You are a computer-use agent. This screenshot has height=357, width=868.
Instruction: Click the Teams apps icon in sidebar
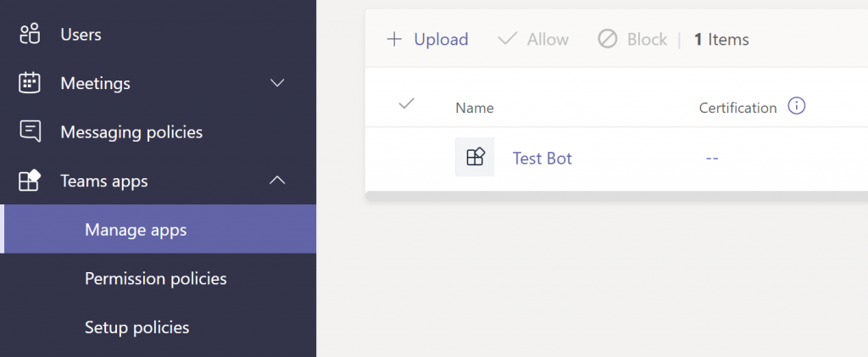[x=31, y=181]
